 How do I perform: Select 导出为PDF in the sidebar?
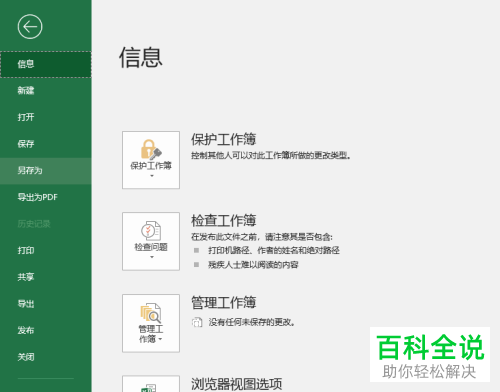click(x=46, y=197)
